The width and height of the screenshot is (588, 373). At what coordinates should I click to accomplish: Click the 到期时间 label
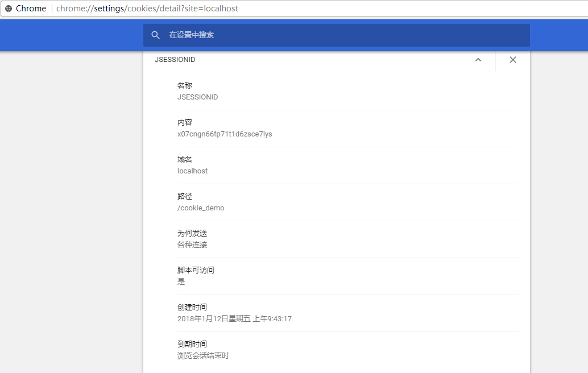pos(192,344)
